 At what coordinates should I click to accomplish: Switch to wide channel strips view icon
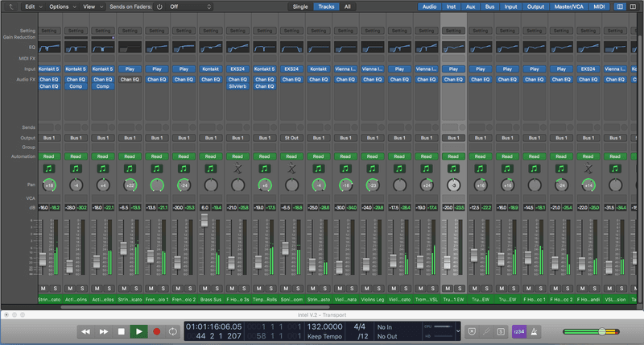click(633, 6)
